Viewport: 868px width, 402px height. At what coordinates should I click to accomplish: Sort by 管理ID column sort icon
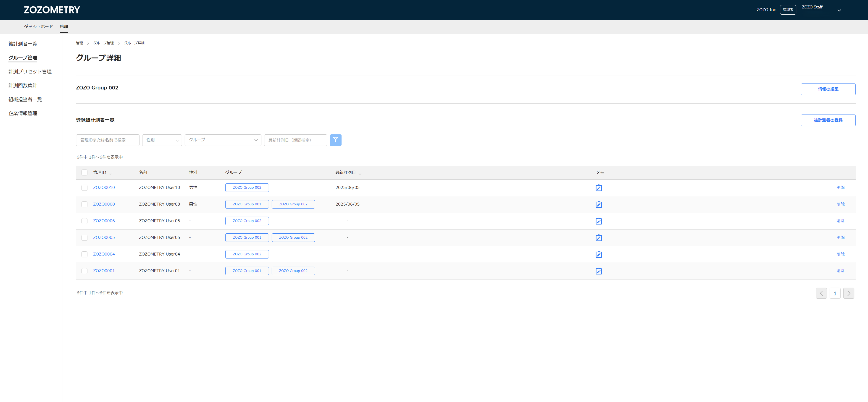(110, 173)
